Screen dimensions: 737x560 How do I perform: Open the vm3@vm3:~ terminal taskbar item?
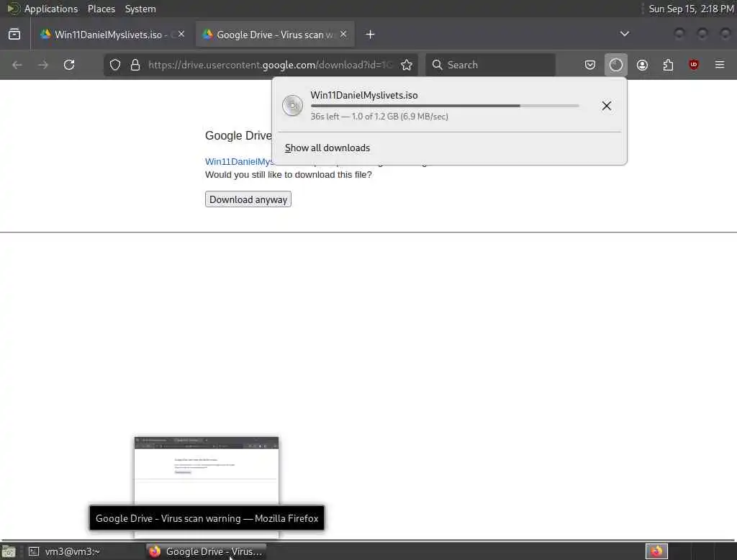(73, 551)
